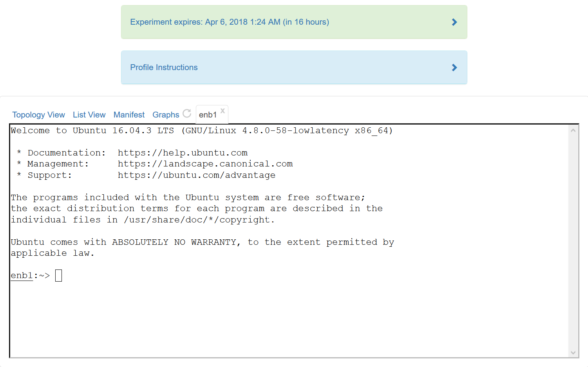Close the enb1 tab

(x=223, y=110)
